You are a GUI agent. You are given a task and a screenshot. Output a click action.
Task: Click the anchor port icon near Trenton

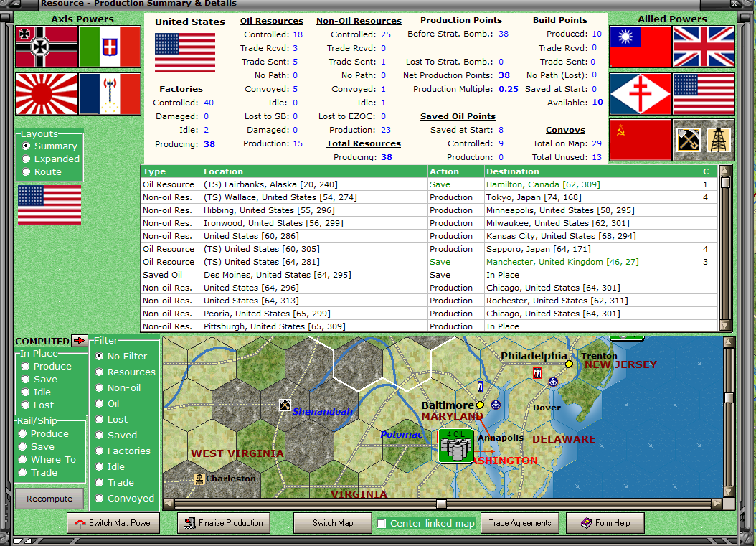(x=554, y=382)
